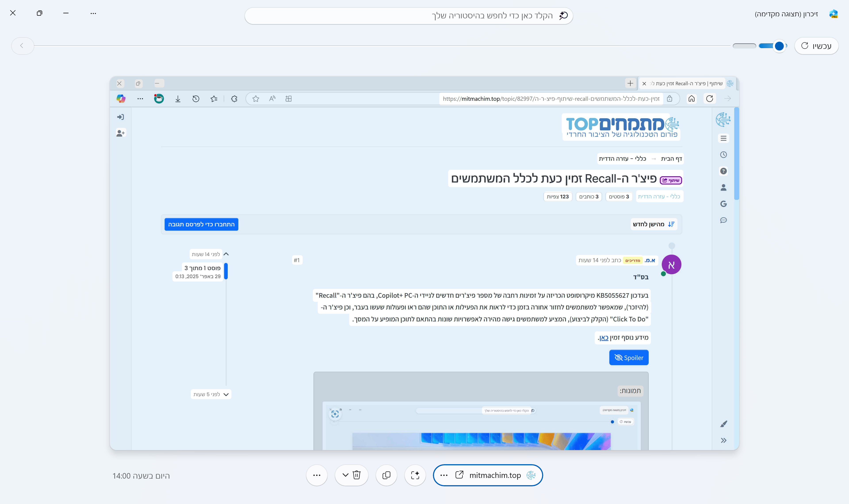Click the Click to Do sparkle icon
Image resolution: width=849 pixels, height=504 pixels.
pyautogui.click(x=415, y=475)
